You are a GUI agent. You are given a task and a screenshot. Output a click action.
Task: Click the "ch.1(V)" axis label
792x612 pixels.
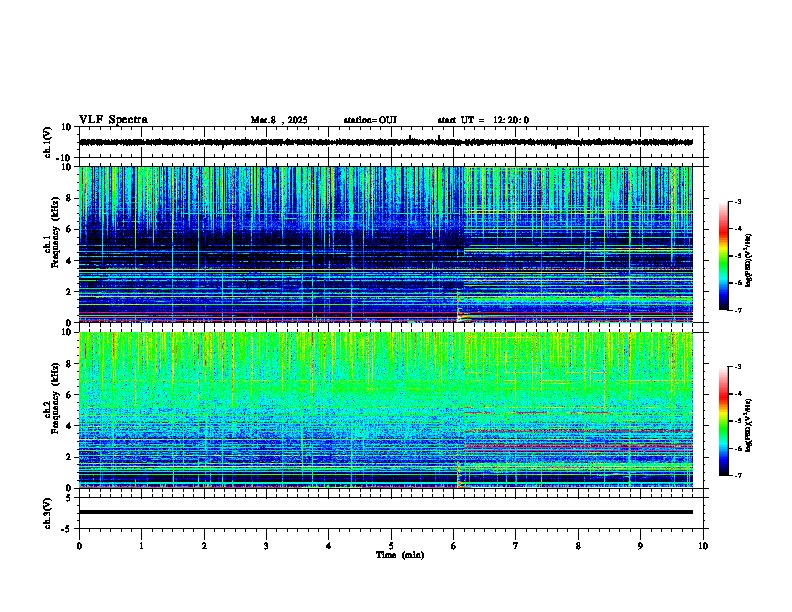coord(47,142)
